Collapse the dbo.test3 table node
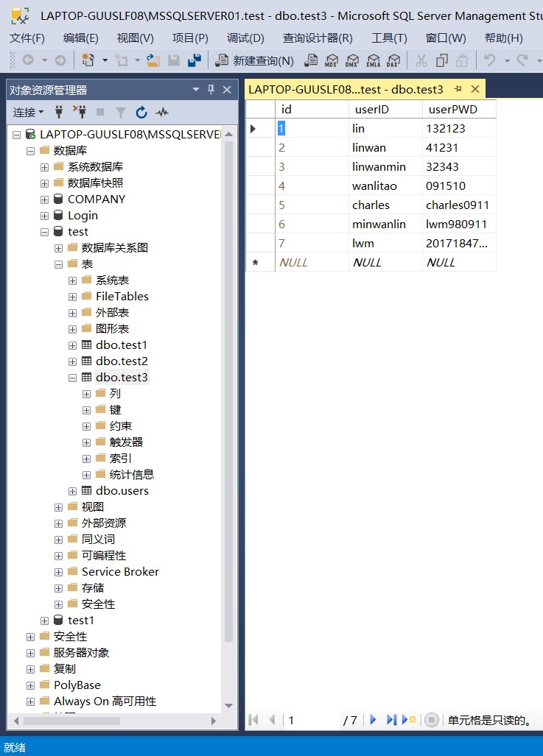Screen dimensions: 543x756 tap(72, 378)
